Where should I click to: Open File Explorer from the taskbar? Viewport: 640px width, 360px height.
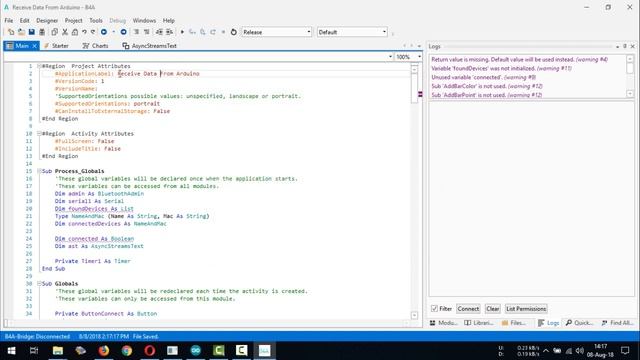tap(58, 350)
